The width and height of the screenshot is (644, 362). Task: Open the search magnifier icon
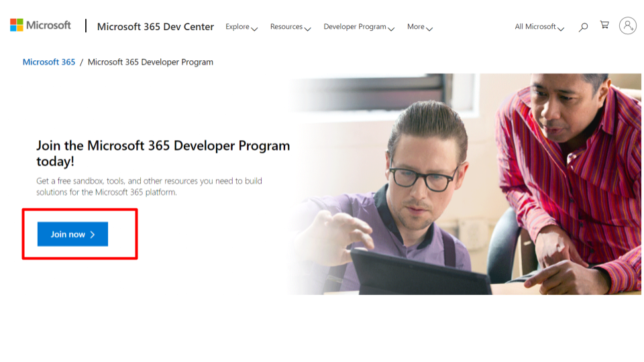pyautogui.click(x=583, y=27)
